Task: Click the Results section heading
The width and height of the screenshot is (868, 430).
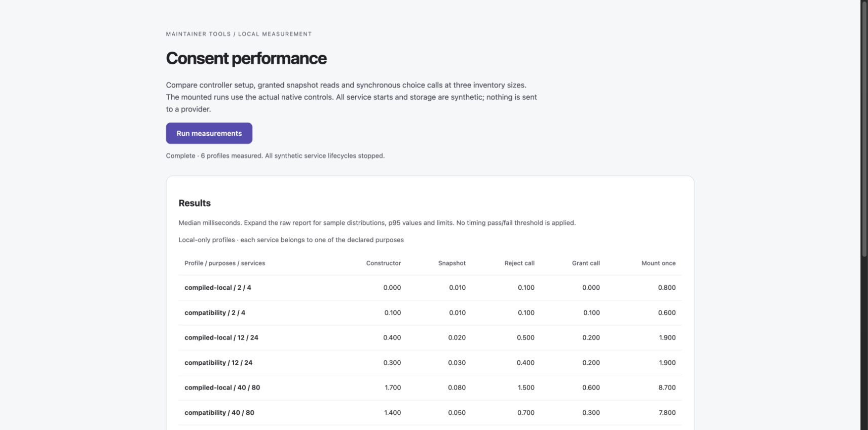Action: pyautogui.click(x=195, y=203)
